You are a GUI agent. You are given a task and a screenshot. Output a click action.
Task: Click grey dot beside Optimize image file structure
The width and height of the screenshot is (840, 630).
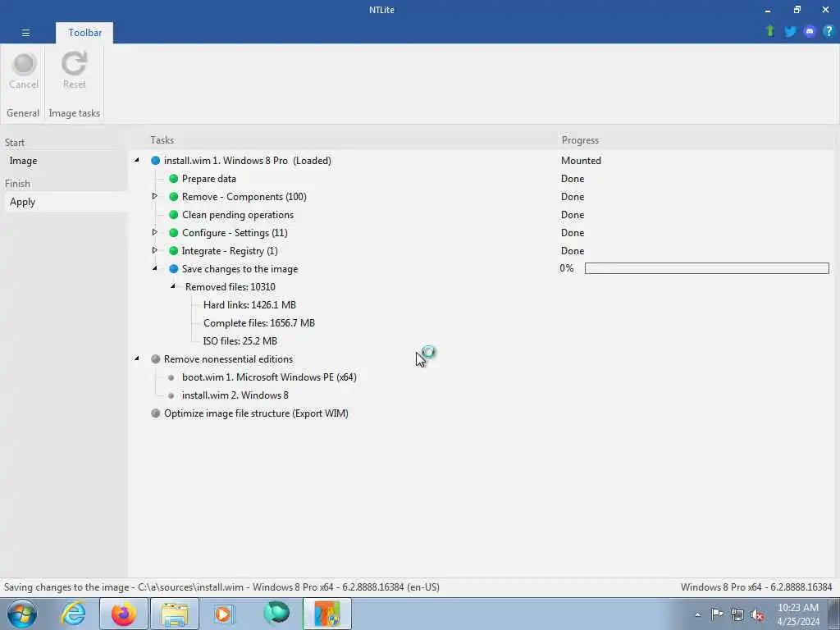155,413
